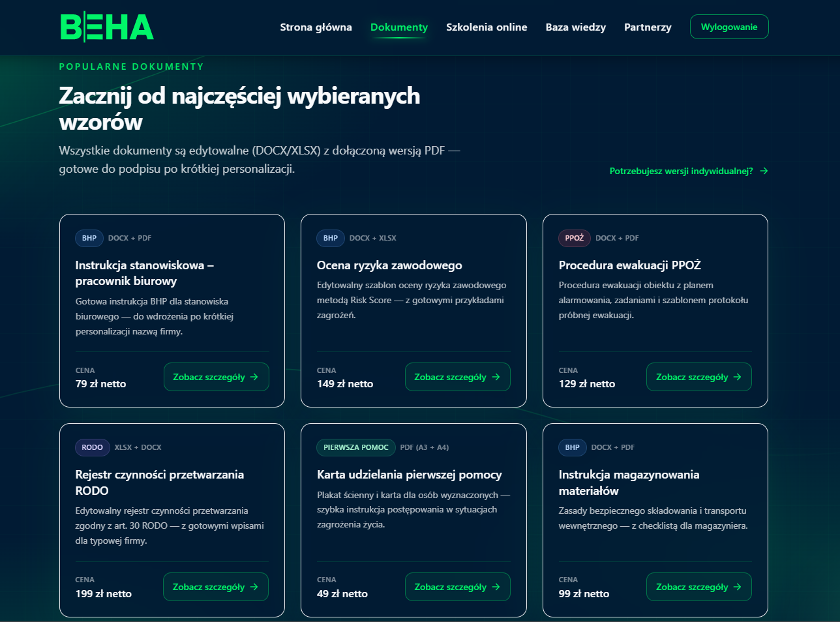Click the PIERWSZA POMOC category tag
The height and width of the screenshot is (622, 840).
tap(356, 447)
